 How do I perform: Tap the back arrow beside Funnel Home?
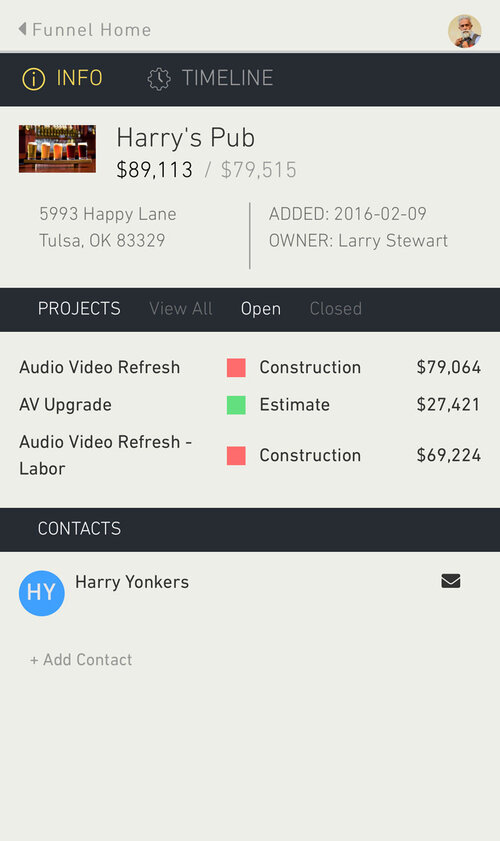23,29
